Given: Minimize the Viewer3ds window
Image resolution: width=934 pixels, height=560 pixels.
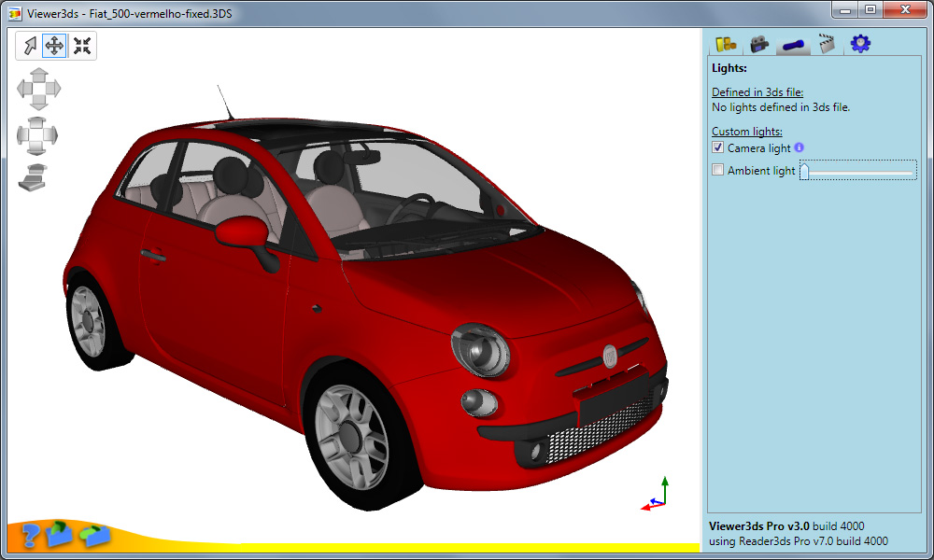Looking at the screenshot, I should pos(845,10).
